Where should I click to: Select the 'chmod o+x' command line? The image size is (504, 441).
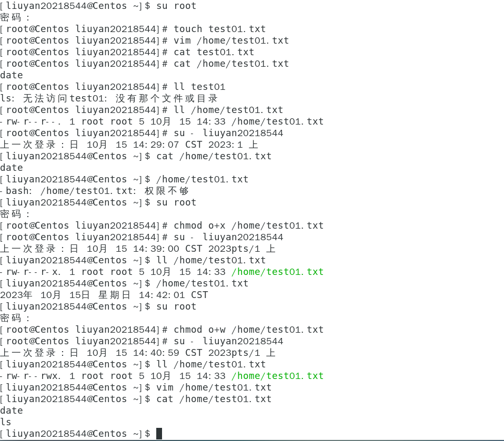coord(162,225)
